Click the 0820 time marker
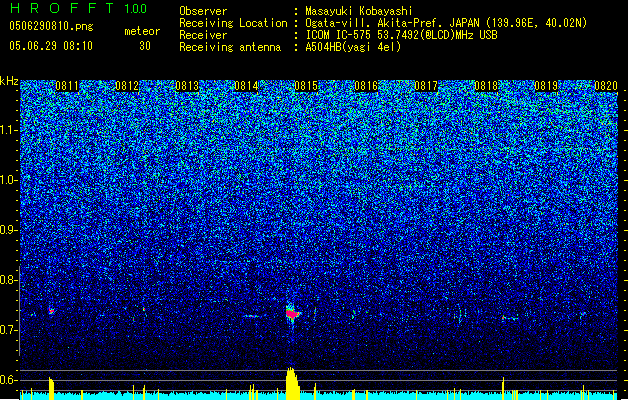Image resolution: width=629 pixels, height=400 pixels. click(606, 86)
